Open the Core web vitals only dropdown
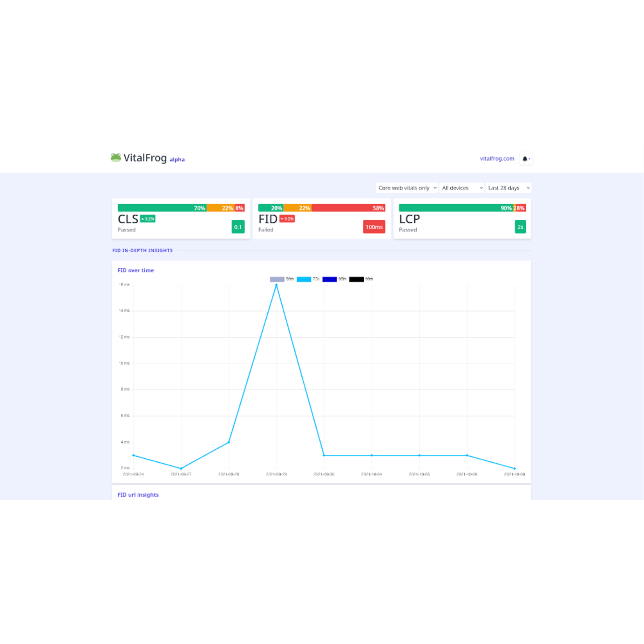 tap(407, 188)
